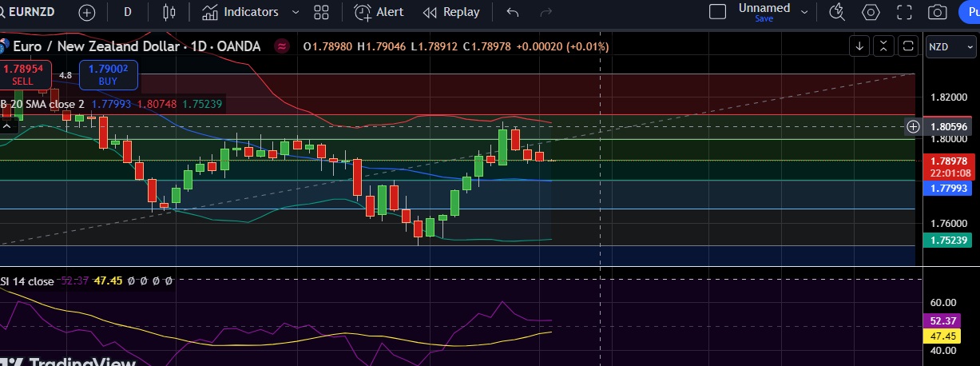Screen dimensions: 980x366
Task: Open the Indicators menu
Action: (240, 13)
